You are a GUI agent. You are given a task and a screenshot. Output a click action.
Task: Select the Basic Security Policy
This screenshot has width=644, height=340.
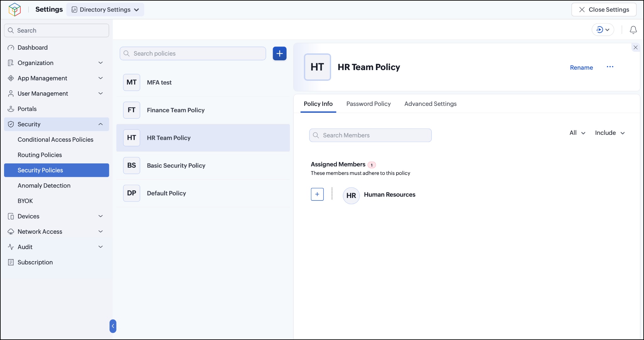(x=203, y=165)
